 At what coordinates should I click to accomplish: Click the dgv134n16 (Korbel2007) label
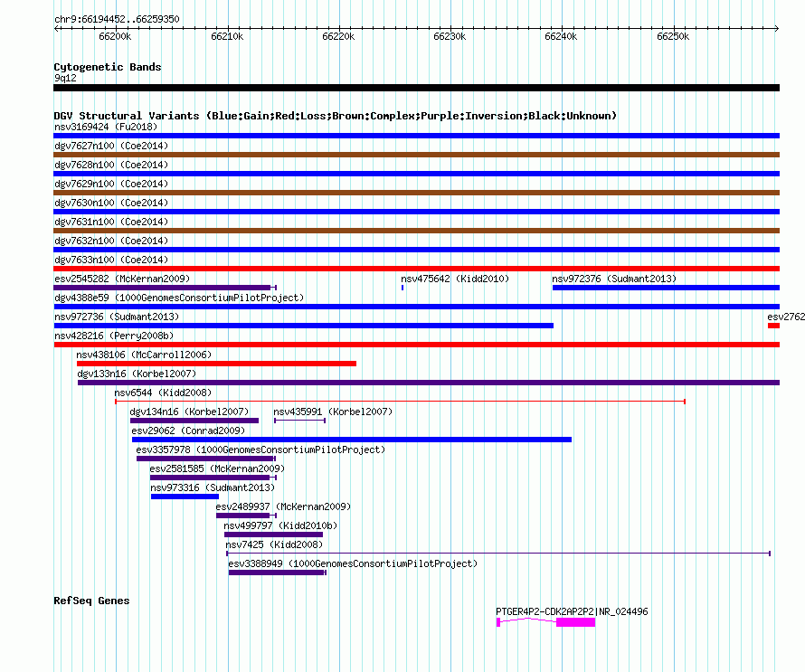(x=189, y=412)
